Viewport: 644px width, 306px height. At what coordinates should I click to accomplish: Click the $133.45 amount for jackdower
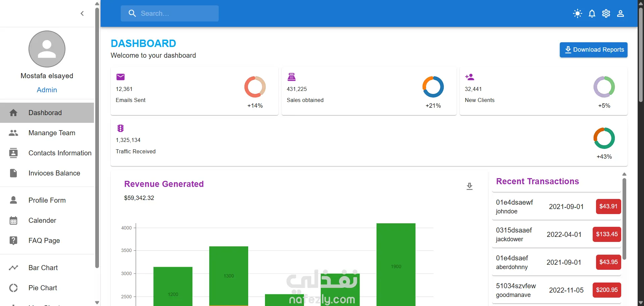tap(607, 234)
